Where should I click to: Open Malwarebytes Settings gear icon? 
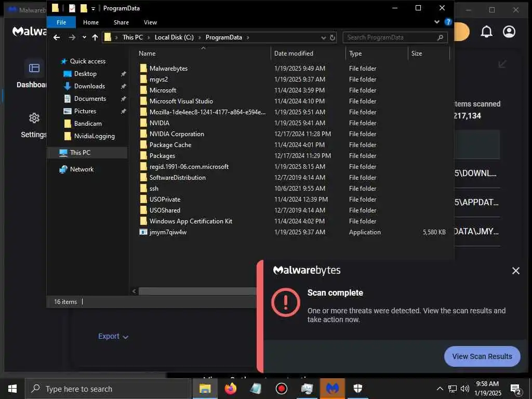[34, 118]
